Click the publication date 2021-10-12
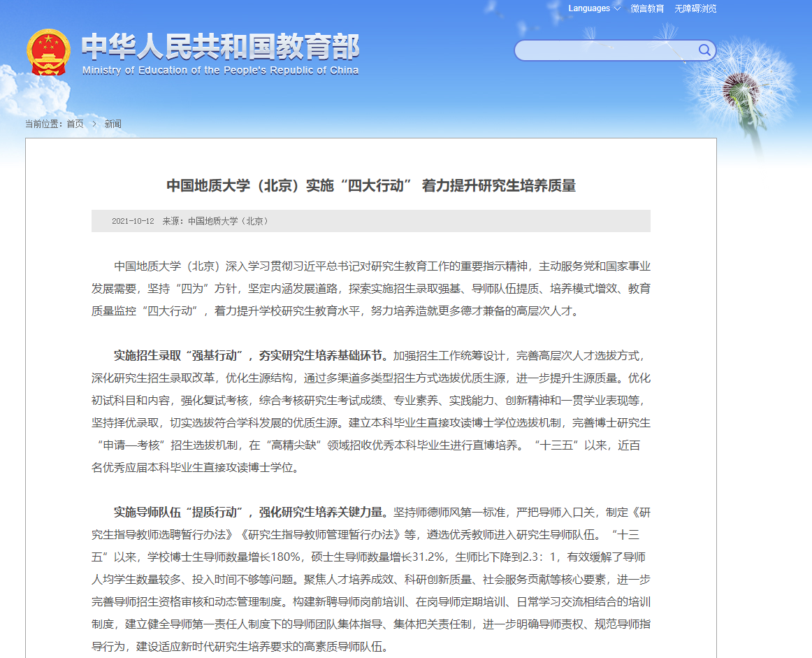The height and width of the screenshot is (658, 812). (133, 221)
